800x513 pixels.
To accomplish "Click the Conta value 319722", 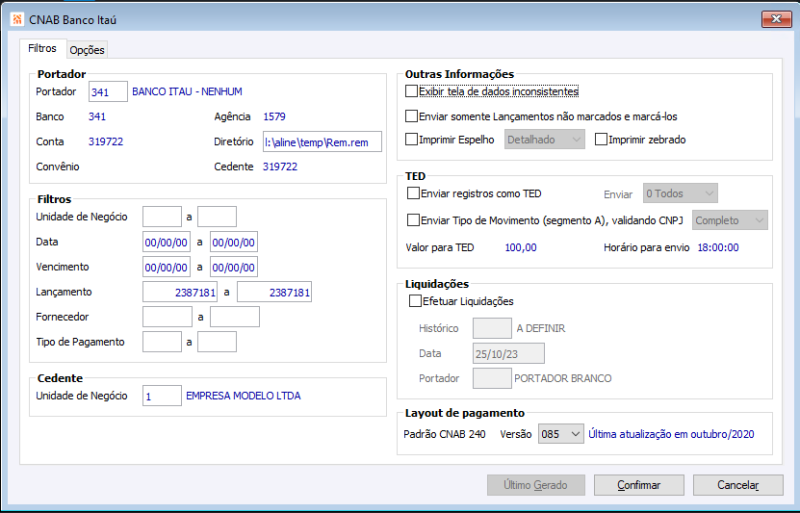I will (106, 141).
